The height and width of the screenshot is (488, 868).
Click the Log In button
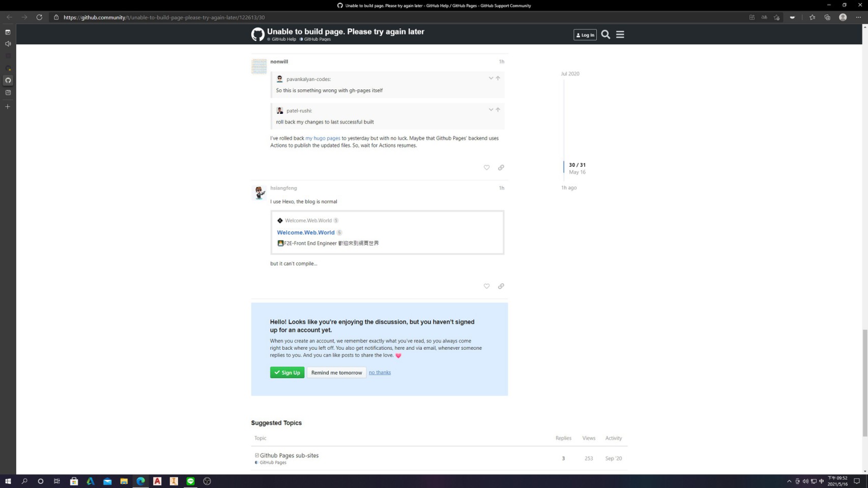pos(585,35)
